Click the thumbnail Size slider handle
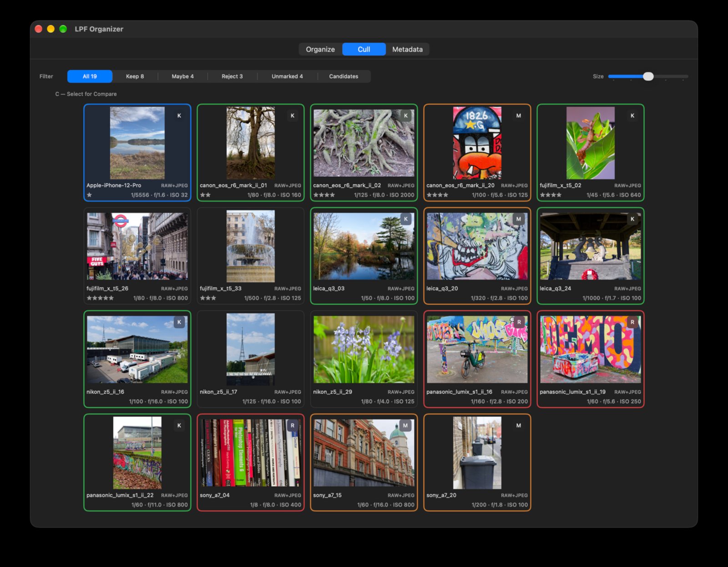 tap(648, 76)
